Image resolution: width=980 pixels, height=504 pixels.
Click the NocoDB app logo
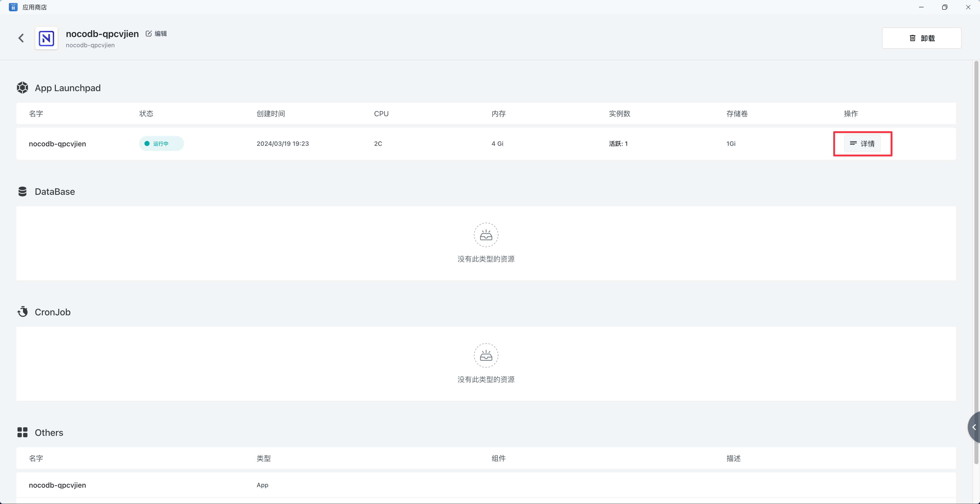46,38
